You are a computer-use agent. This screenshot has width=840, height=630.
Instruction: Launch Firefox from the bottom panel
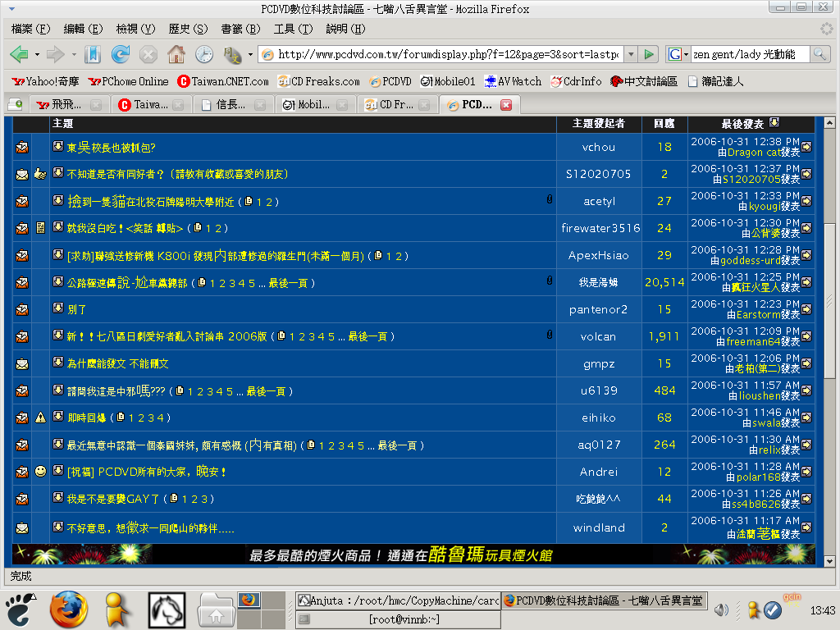pos(68,609)
